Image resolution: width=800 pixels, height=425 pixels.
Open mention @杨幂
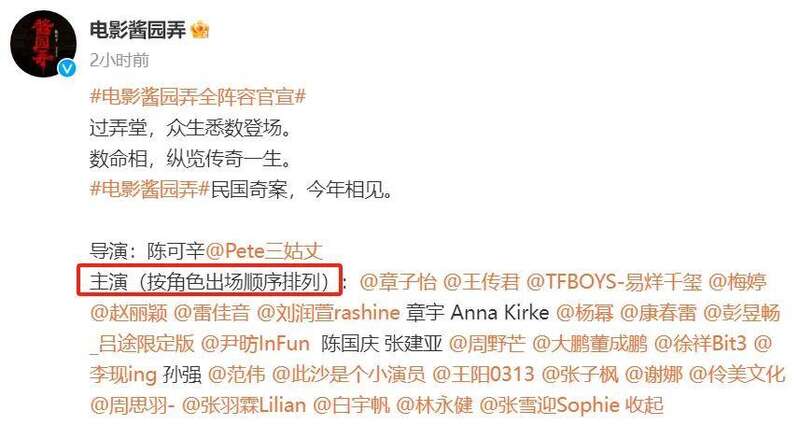point(585,312)
